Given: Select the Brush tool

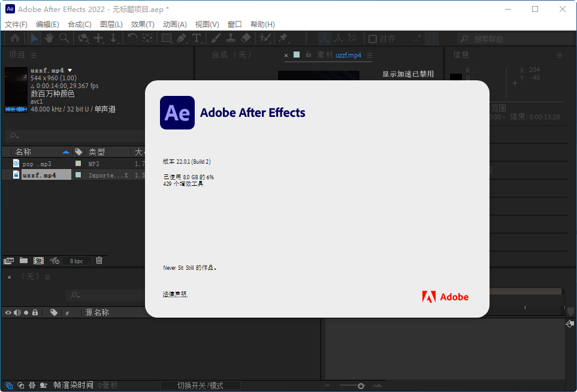Looking at the screenshot, I should pyautogui.click(x=216, y=38).
